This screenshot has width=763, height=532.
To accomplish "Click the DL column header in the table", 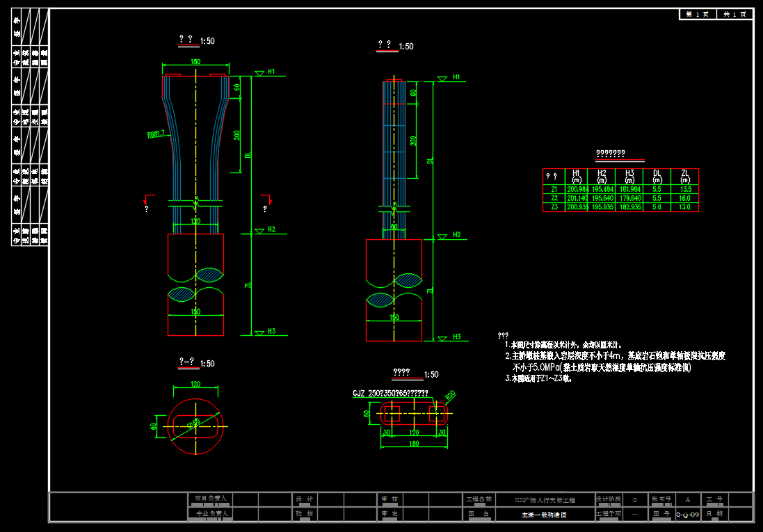I will [x=657, y=176].
